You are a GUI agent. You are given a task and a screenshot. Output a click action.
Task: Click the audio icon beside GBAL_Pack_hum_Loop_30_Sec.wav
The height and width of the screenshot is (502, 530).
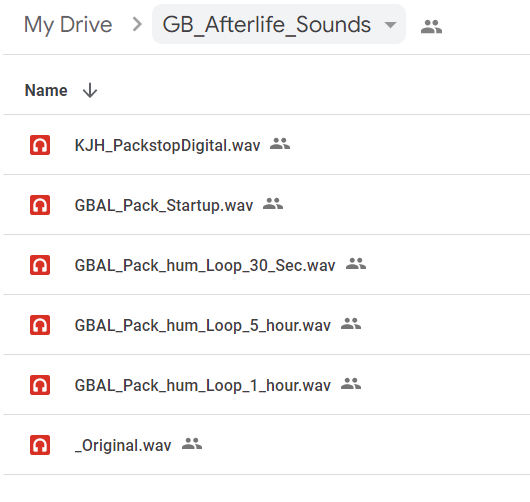click(40, 265)
